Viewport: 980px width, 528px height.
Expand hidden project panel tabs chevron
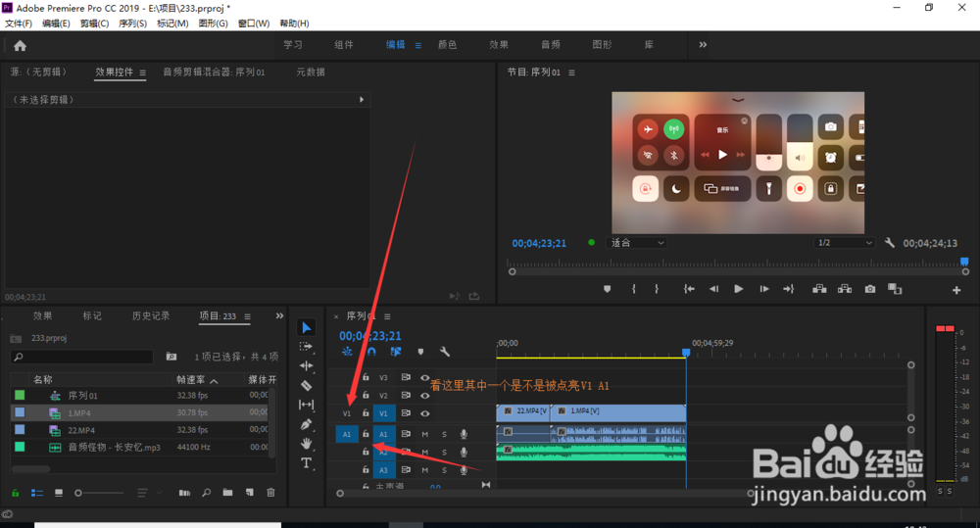coord(279,316)
